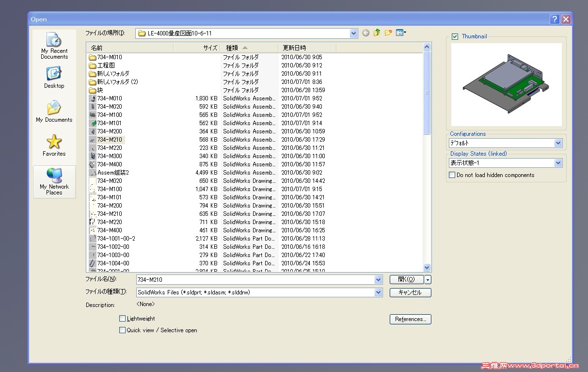Expand the file name dropdown arrow
This screenshot has height=372, width=588.
click(x=378, y=280)
